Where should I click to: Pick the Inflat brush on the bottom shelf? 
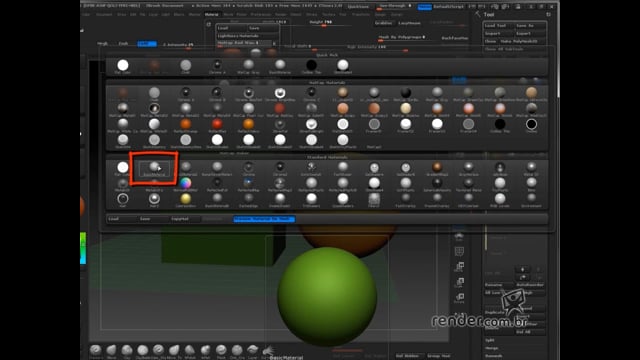coord(206,350)
